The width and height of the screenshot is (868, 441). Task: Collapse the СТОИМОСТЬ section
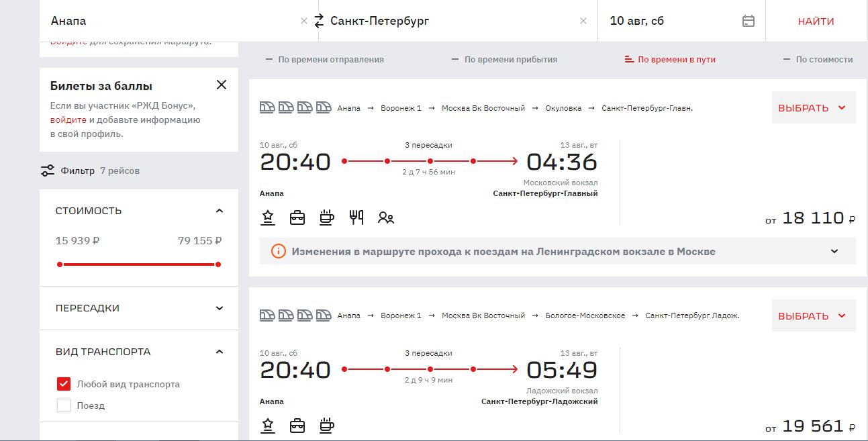click(x=219, y=211)
